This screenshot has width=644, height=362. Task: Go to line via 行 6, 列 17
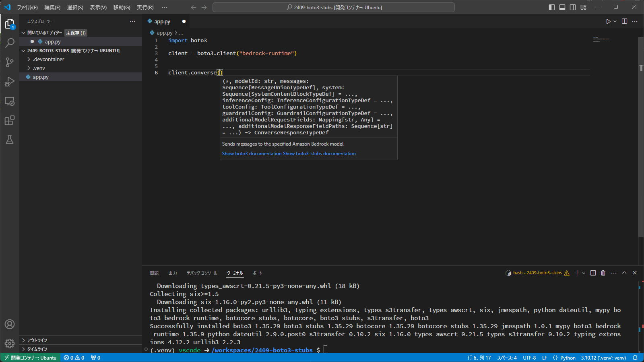479,358
